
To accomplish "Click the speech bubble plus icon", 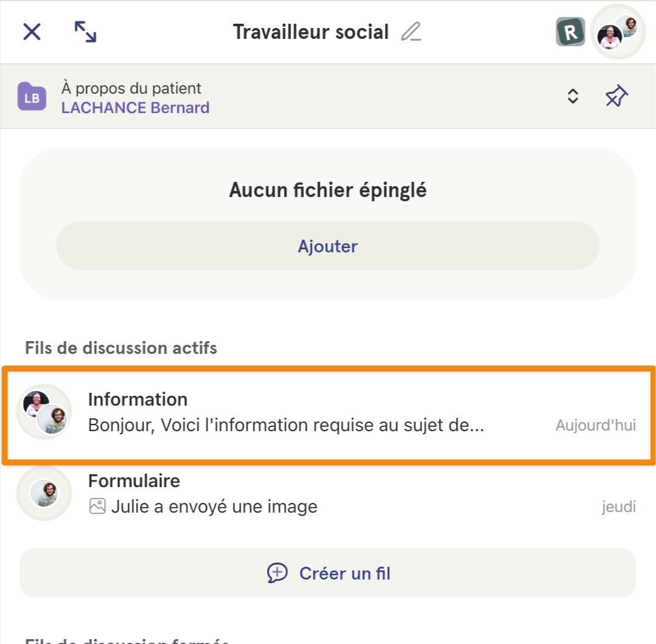I will coord(277,573).
